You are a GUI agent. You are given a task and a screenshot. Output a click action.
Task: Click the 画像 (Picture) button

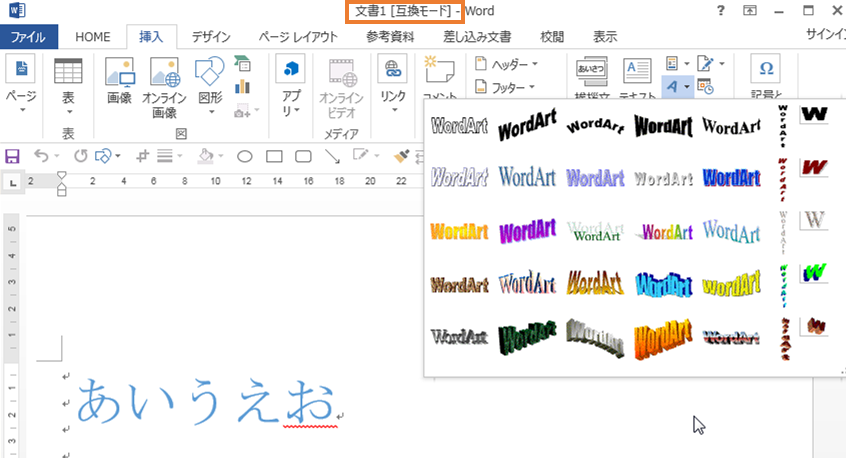(x=119, y=80)
